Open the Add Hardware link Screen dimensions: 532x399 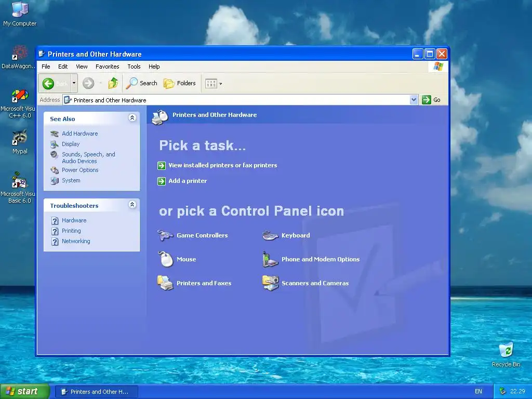(79, 134)
